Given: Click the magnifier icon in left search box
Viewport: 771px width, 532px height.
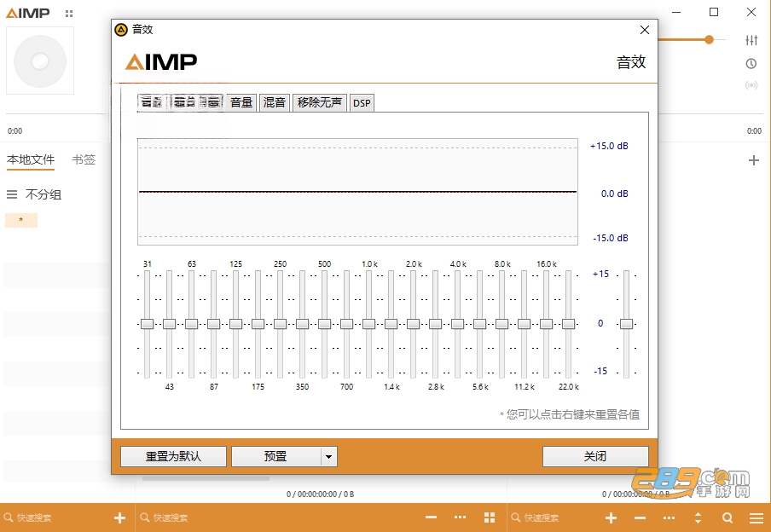Looking at the screenshot, I should point(9,518).
